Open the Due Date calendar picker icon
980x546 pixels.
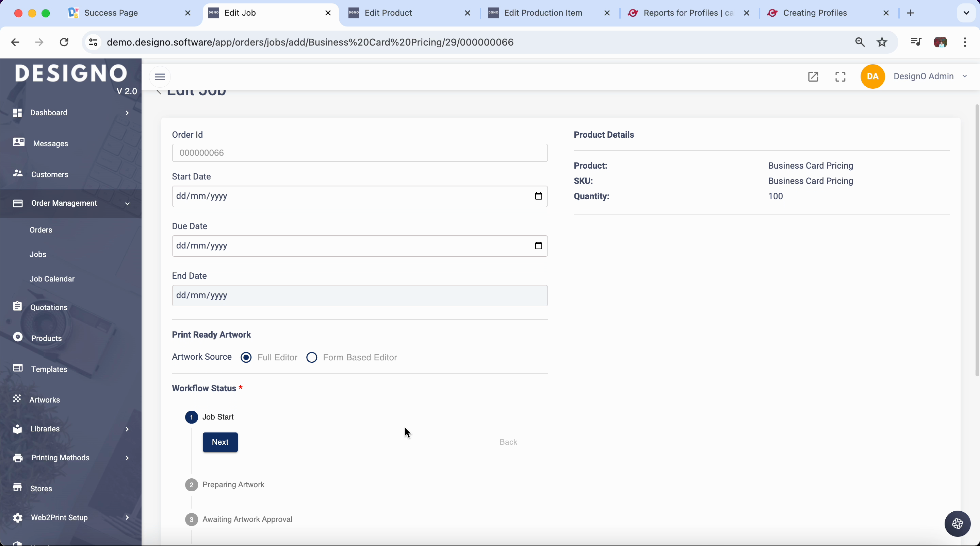(538, 245)
